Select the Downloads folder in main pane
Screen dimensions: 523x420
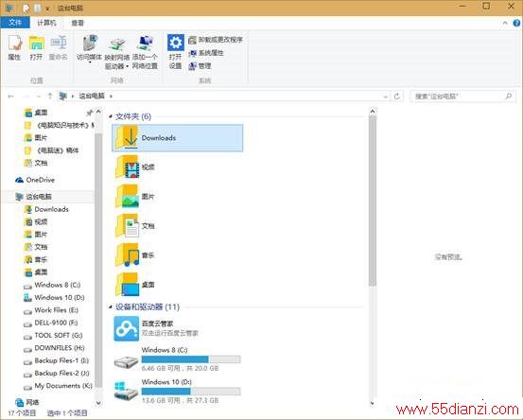[178, 138]
